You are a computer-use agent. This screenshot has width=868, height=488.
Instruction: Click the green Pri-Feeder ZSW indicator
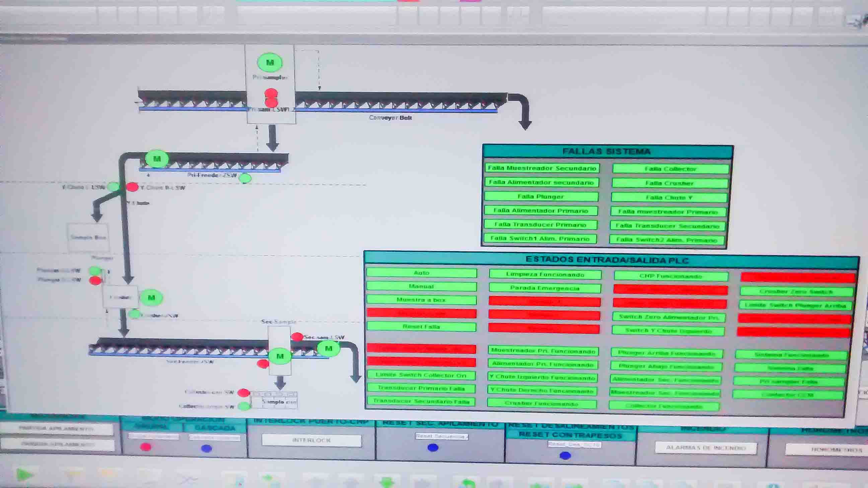[245, 178]
